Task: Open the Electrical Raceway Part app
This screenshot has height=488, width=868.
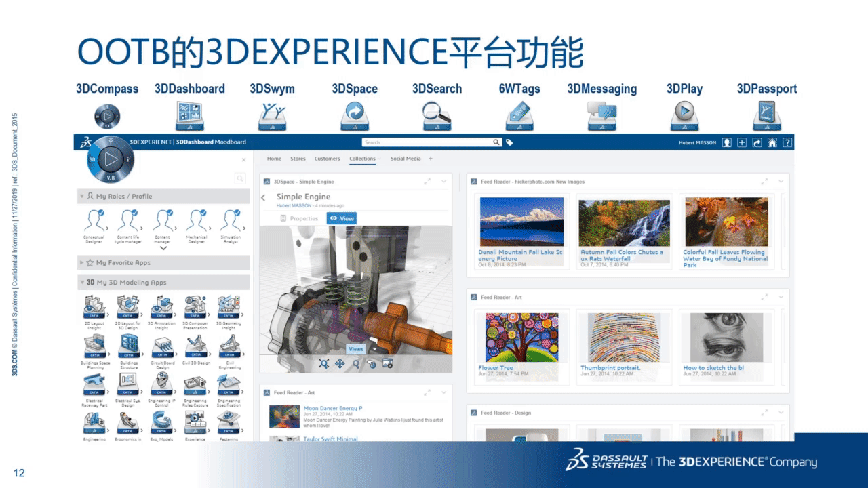Action: tap(94, 391)
